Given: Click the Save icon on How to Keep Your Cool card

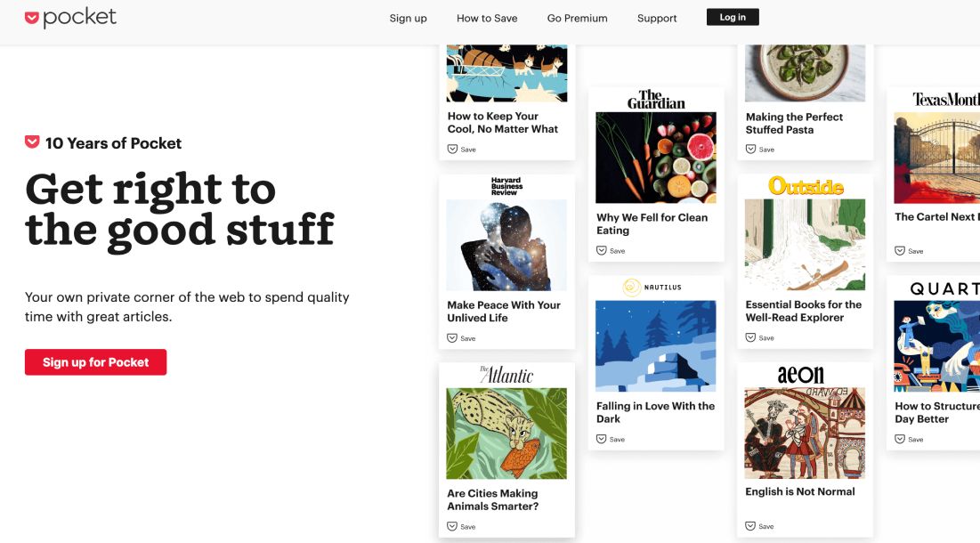Looking at the screenshot, I should coord(452,150).
